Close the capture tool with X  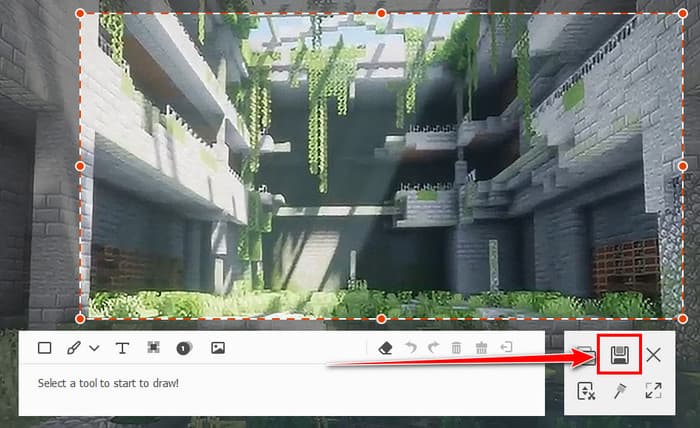tap(654, 355)
